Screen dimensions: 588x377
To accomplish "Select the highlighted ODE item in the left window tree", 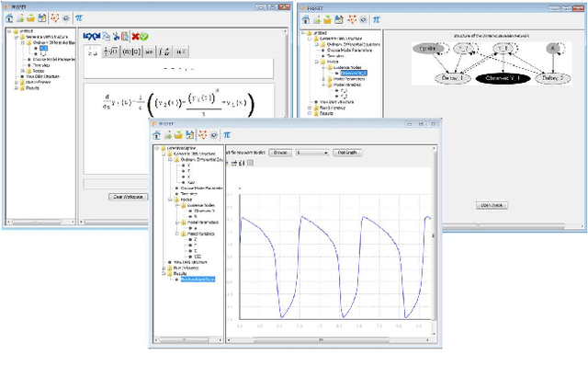I will (43, 49).
